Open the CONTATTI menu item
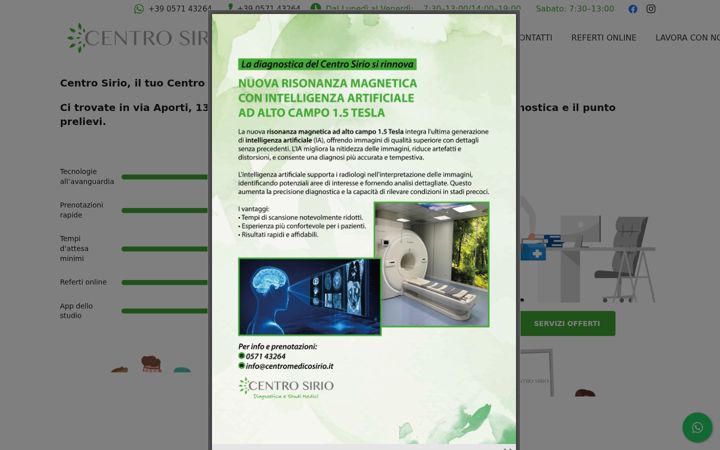The width and height of the screenshot is (720, 450). 536,38
